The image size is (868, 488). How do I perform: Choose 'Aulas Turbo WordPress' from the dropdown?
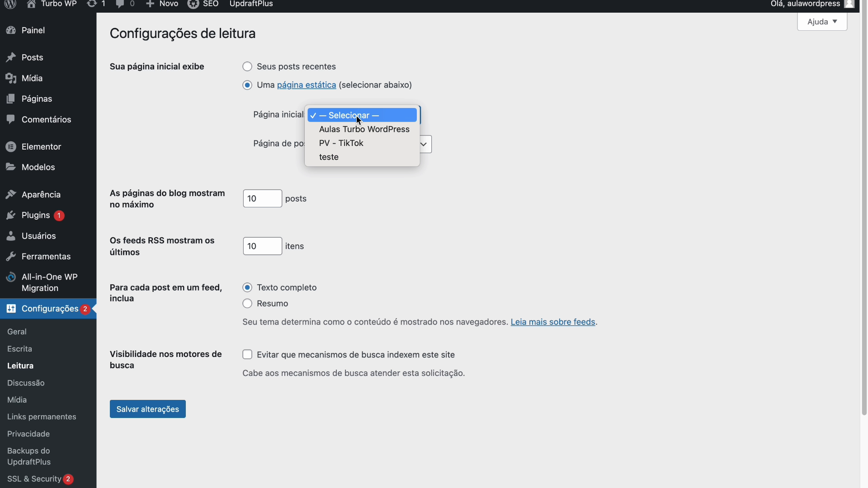[x=364, y=129]
